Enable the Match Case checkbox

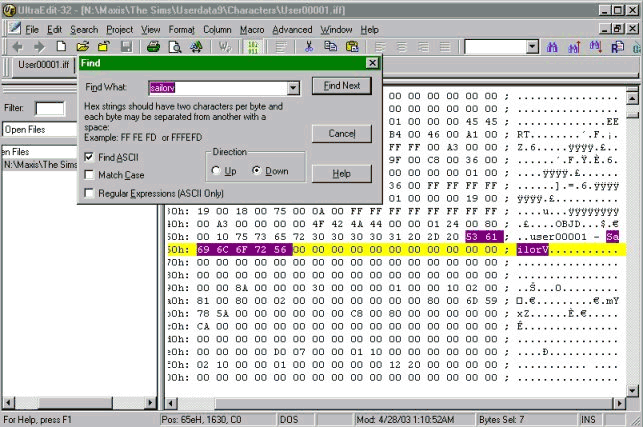91,175
